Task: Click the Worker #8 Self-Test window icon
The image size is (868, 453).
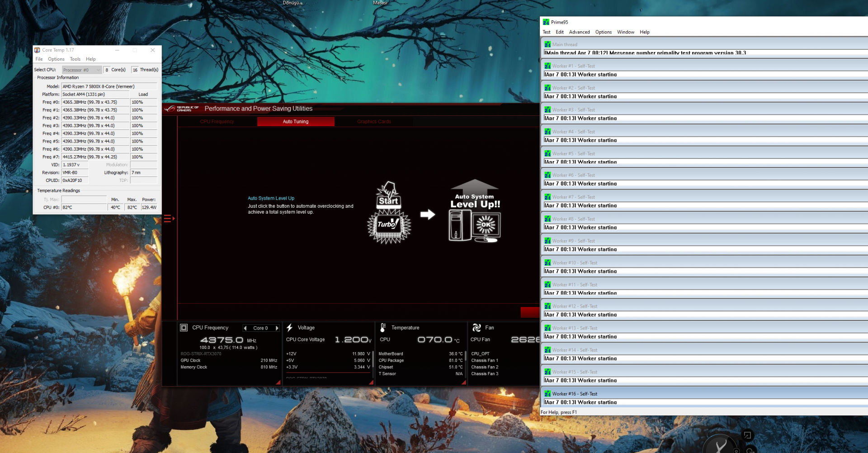Action: 547,219
